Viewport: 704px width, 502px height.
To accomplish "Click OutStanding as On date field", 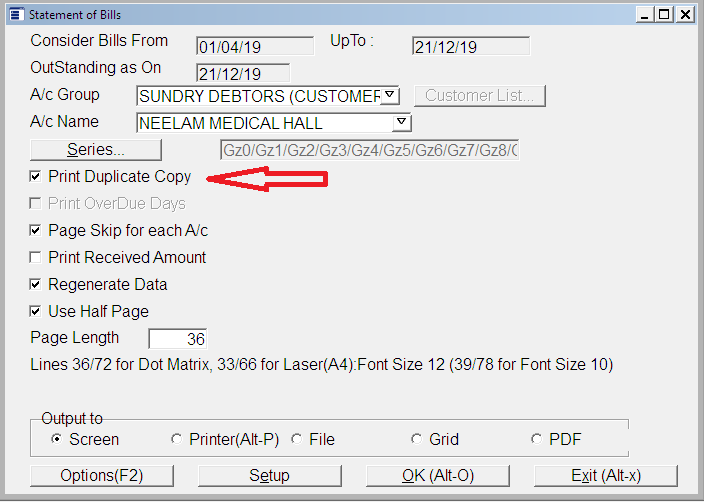I will pos(243,74).
